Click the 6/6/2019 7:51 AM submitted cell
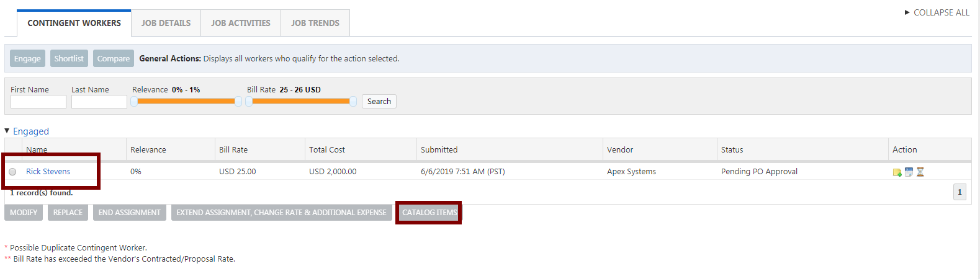Image resolution: width=980 pixels, height=279 pixels. tap(463, 172)
